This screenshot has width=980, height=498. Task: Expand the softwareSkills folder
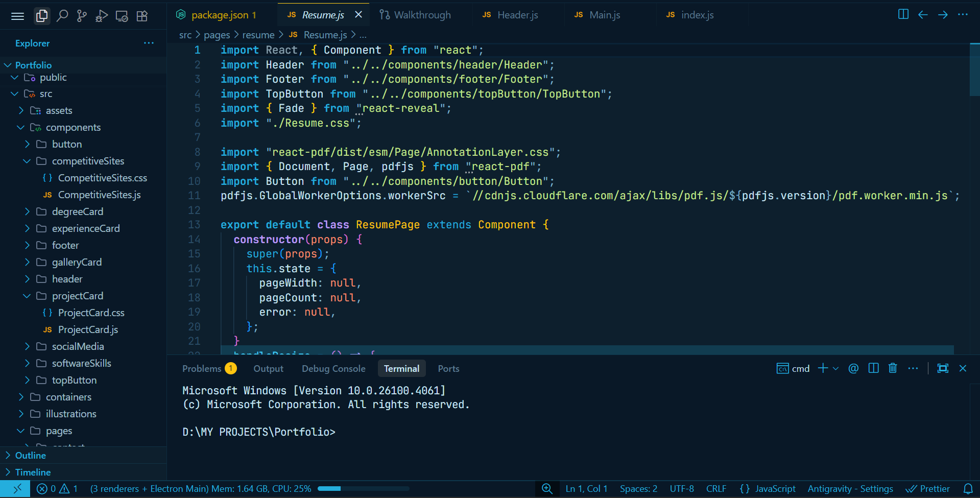click(83, 364)
